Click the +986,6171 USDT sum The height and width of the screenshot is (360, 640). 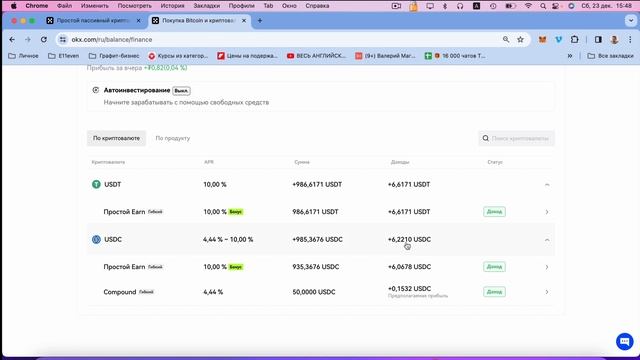[x=317, y=184]
